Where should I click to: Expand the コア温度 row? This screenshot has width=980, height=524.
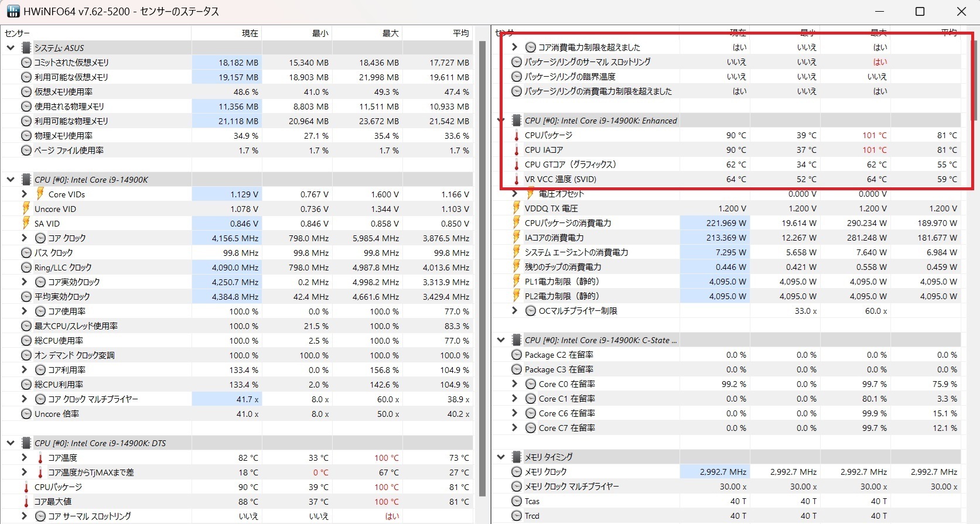(24, 457)
